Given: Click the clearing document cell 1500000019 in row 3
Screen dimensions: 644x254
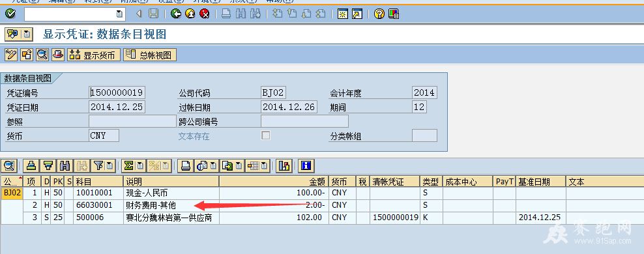Looking at the screenshot, I should tap(395, 218).
